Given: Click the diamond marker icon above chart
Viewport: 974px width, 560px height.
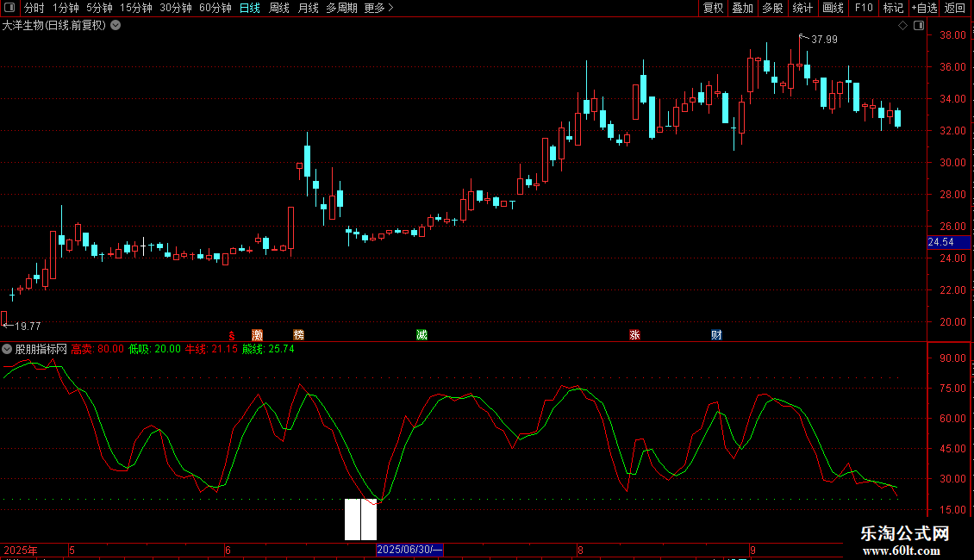Looking at the screenshot, I should click(x=902, y=26).
